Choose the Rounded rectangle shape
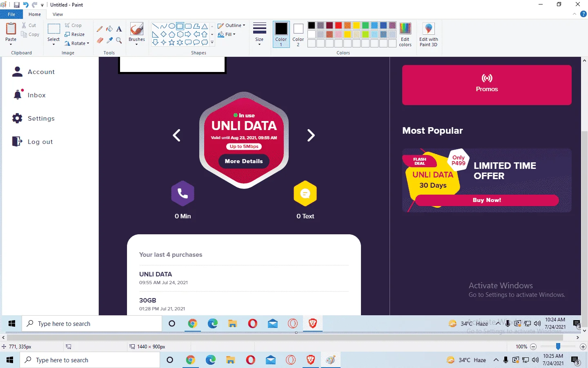Image resolution: width=588 pixels, height=368 pixels. pyautogui.click(x=188, y=26)
